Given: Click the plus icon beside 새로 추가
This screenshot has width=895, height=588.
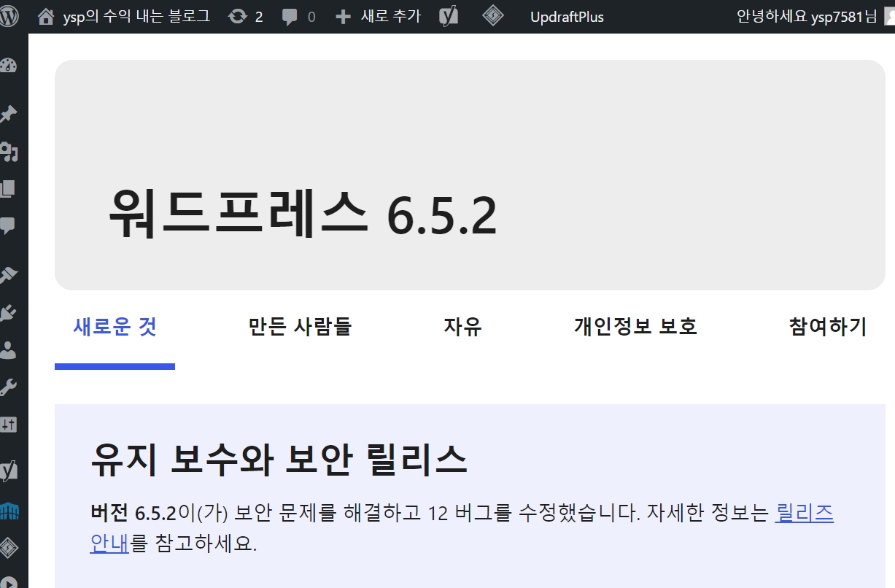Looking at the screenshot, I should tap(343, 17).
